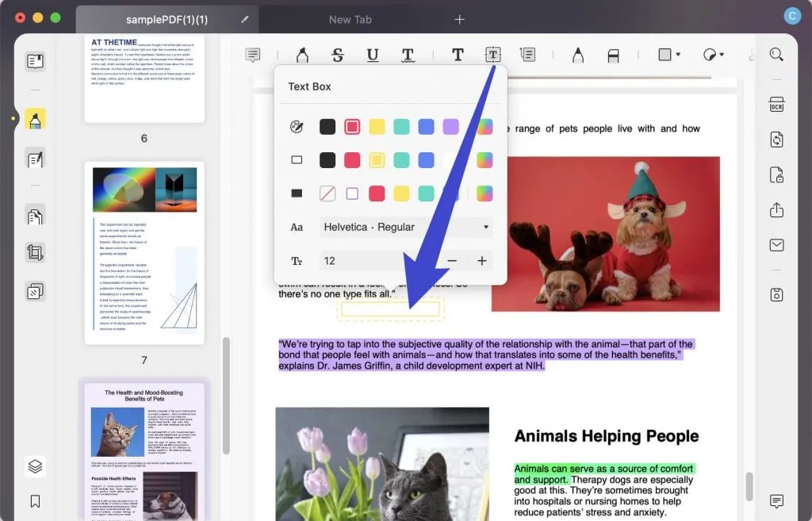Toggle the Text Box tool in toolbar
The height and width of the screenshot is (521, 812).
click(x=493, y=55)
